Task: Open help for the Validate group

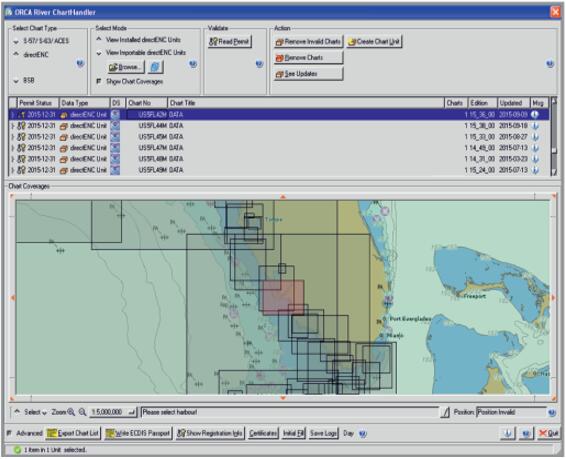Action: [260, 64]
